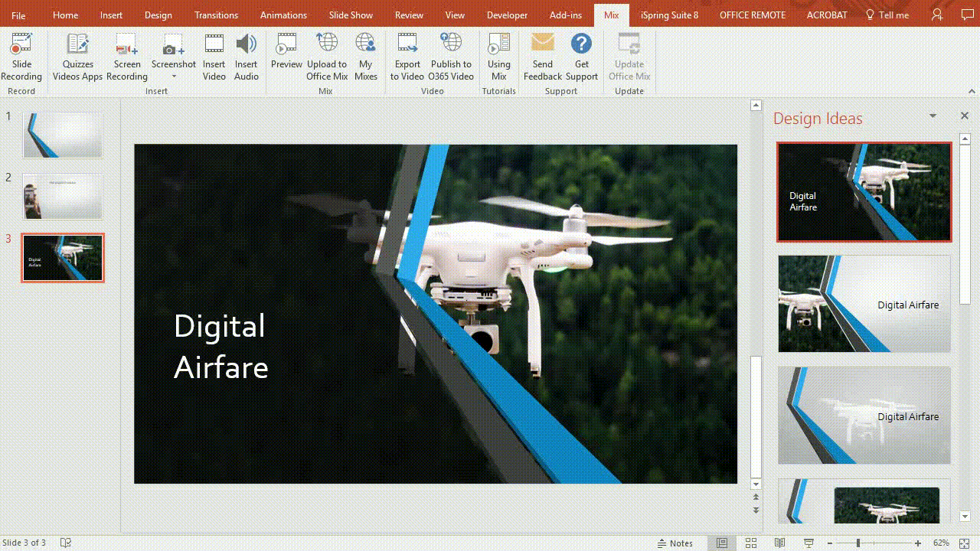Image resolution: width=980 pixels, height=551 pixels.
Task: Select the second Digital Airfare design suggestion
Action: click(864, 304)
